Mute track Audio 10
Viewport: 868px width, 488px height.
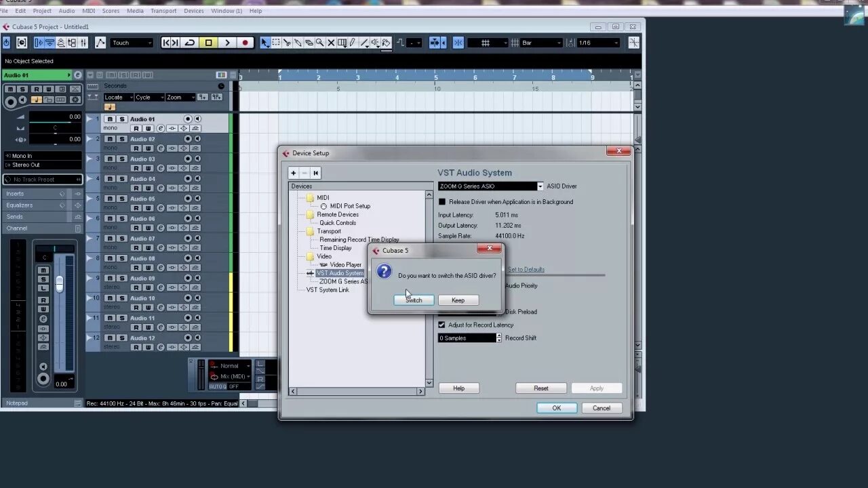[110, 298]
